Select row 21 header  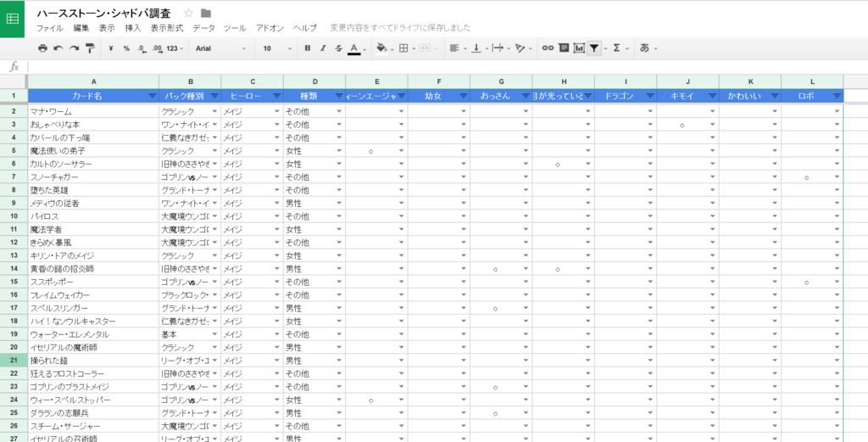click(x=14, y=361)
